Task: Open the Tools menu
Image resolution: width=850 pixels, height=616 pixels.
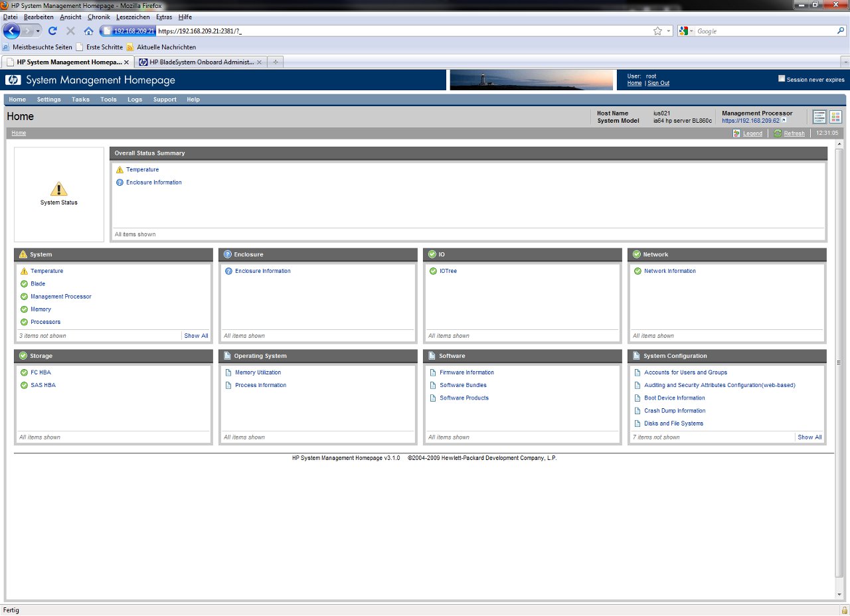Action: [x=108, y=100]
